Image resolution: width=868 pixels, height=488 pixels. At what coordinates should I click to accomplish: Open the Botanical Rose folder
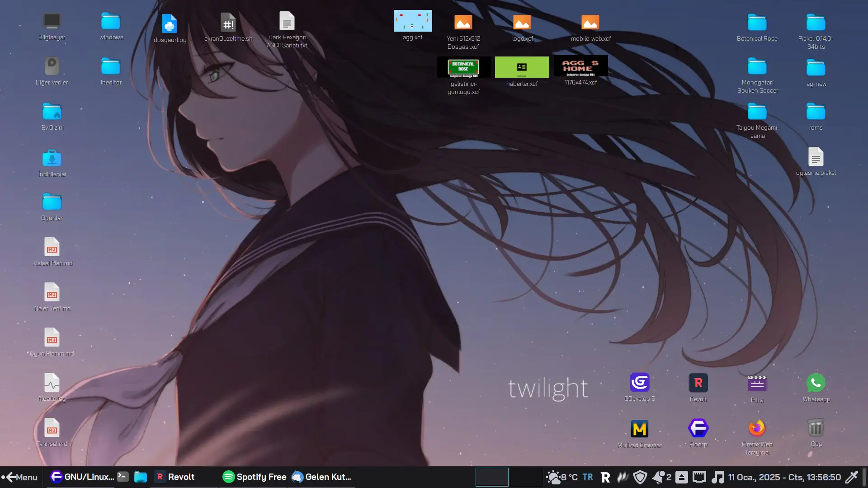(757, 28)
